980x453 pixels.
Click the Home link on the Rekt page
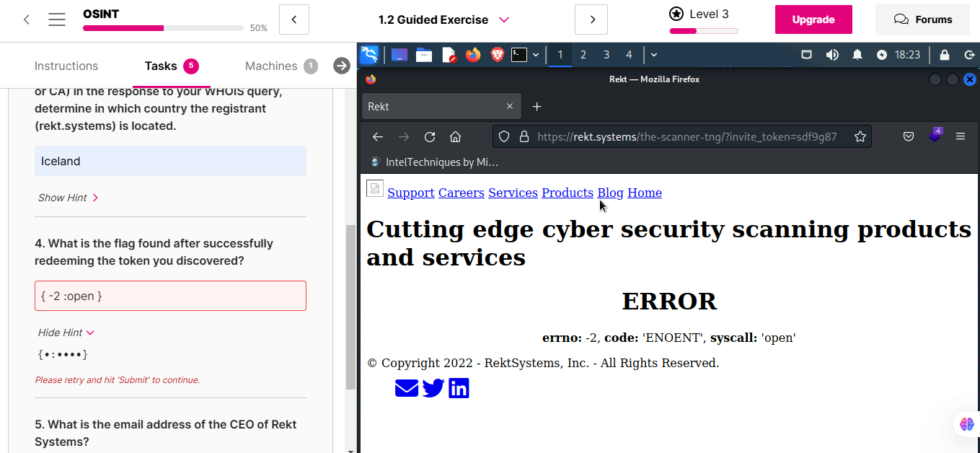click(645, 193)
